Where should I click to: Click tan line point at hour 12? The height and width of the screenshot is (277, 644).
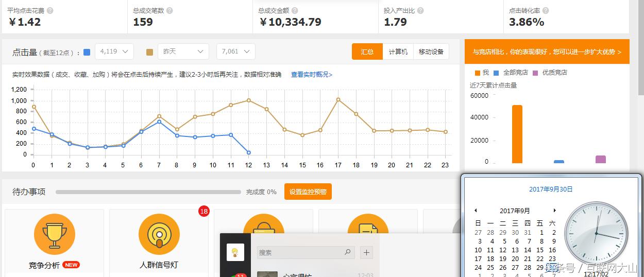[x=249, y=100]
